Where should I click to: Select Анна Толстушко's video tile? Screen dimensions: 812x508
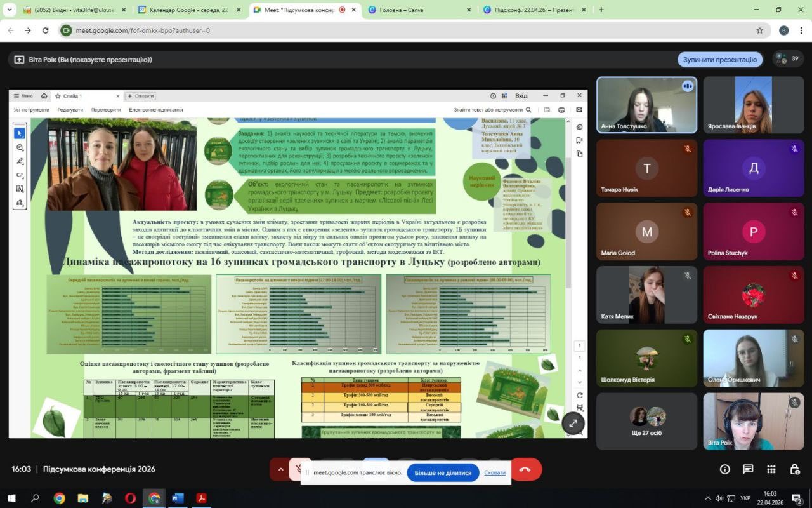pyautogui.click(x=646, y=105)
